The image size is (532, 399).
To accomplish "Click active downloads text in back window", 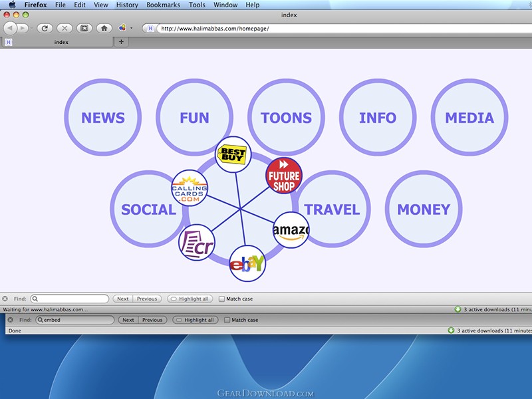I will click(x=494, y=331).
